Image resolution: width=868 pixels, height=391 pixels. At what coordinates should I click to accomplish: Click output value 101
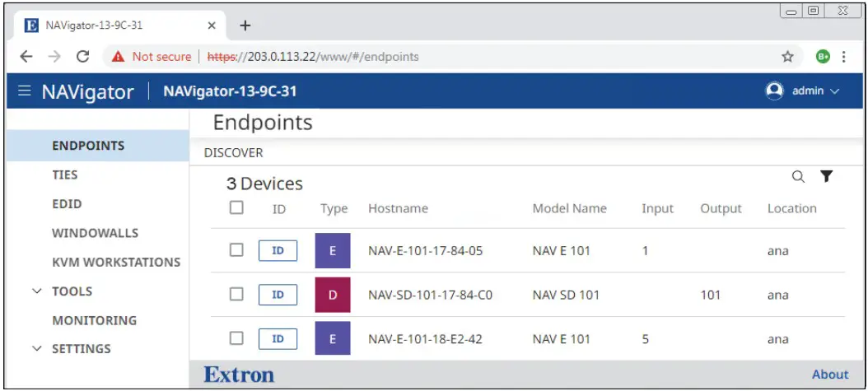(710, 295)
